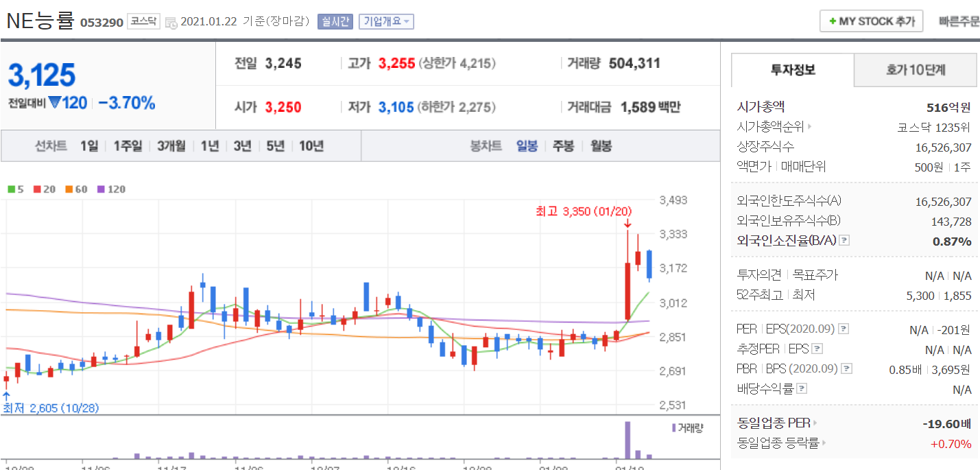Click the green plus on MY STOCK 추가
This screenshot has height=470, width=980.
(x=833, y=21)
